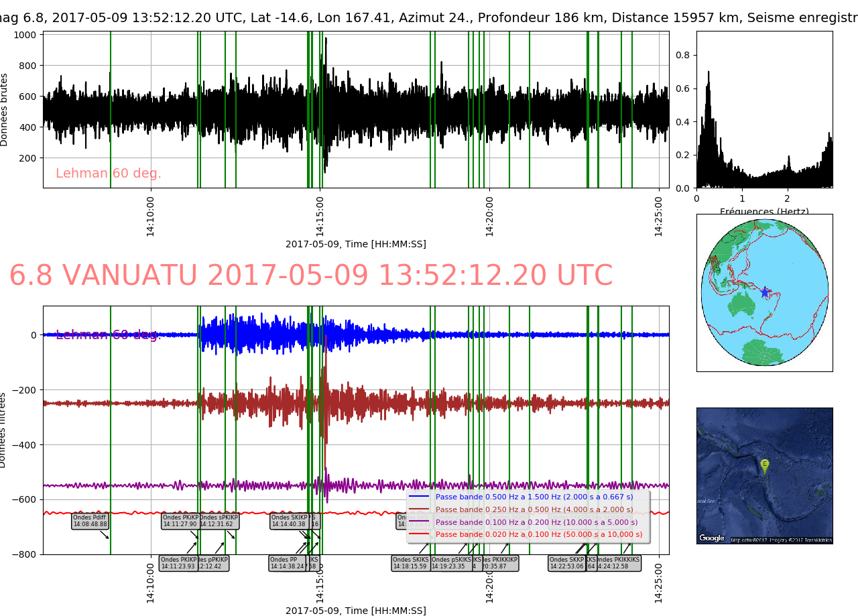Screen dimensions: 858x616
Task: Click the Ondes sPKIKP annotation box
Action: click(x=219, y=521)
